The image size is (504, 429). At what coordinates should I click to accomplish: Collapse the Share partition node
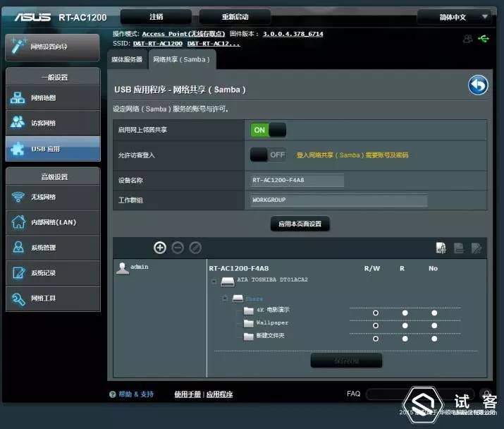click(226, 298)
